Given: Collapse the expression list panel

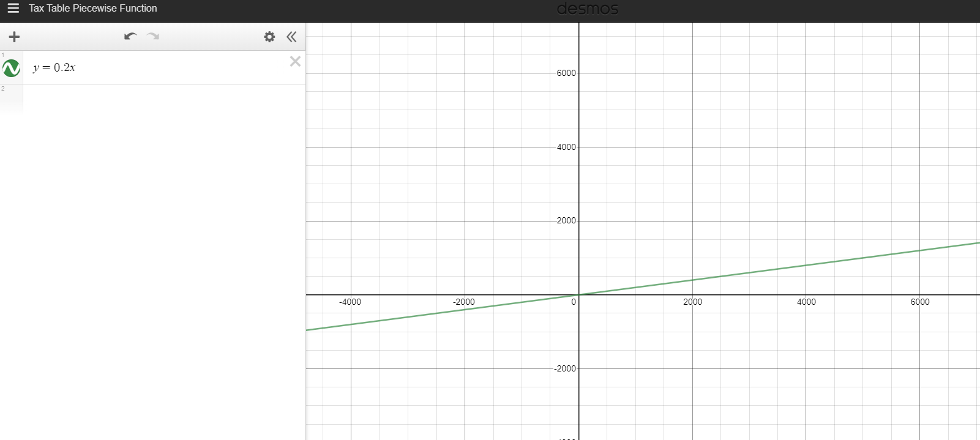Looking at the screenshot, I should [x=291, y=37].
